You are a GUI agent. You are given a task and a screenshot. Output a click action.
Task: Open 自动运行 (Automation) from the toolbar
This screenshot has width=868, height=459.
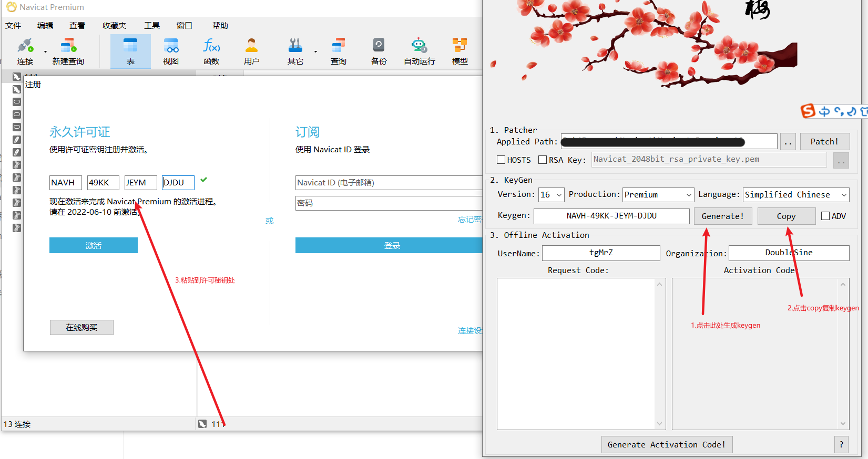point(419,51)
